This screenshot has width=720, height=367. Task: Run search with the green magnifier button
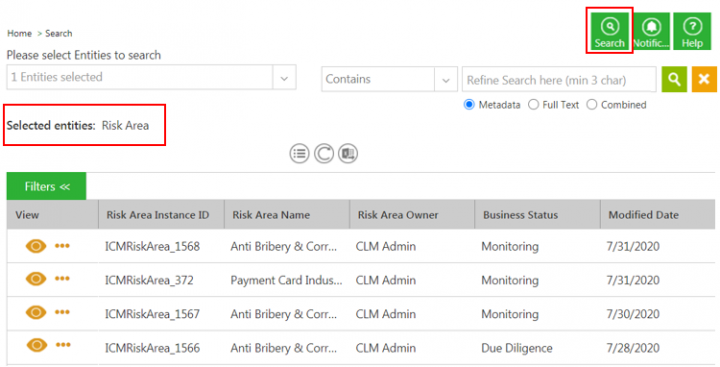point(674,79)
